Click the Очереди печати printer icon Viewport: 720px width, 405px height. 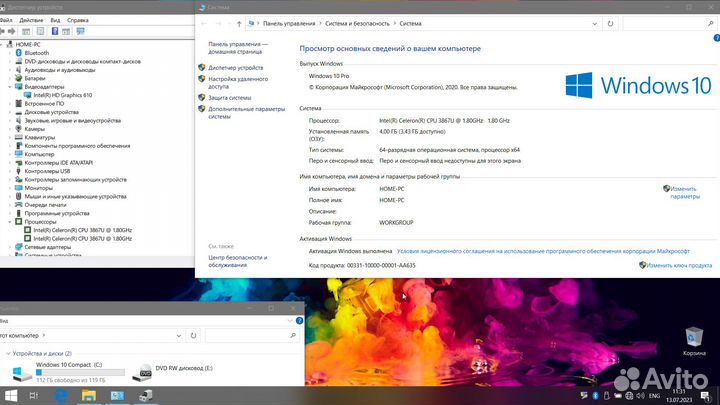click(x=18, y=205)
